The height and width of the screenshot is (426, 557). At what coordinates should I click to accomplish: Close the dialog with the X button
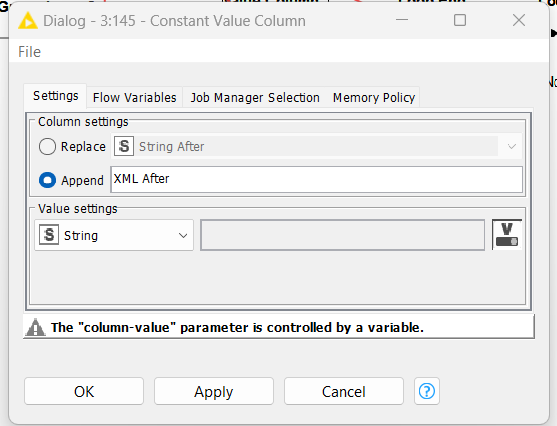(x=519, y=20)
